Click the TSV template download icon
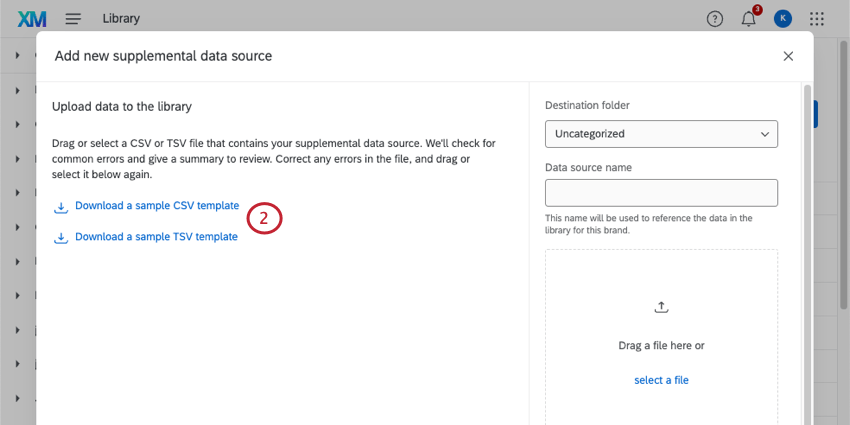850x425 pixels. pos(61,237)
